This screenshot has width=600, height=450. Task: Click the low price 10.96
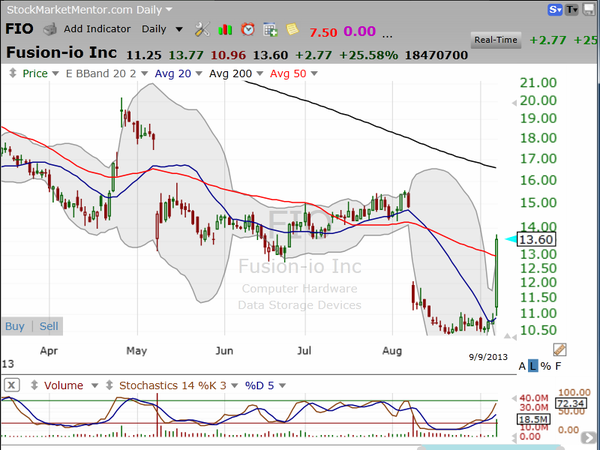[x=228, y=55]
